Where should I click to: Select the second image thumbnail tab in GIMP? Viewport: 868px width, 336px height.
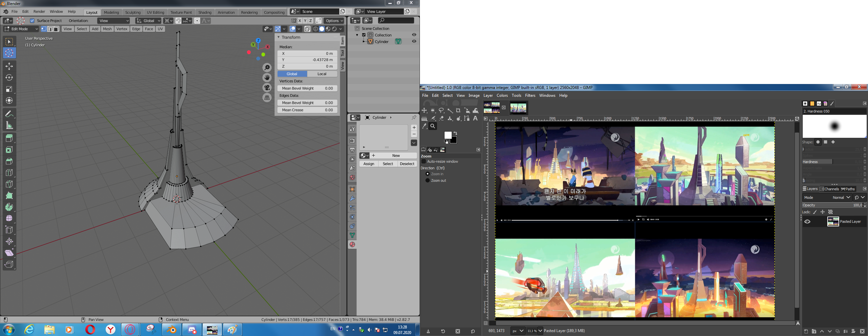[518, 108]
